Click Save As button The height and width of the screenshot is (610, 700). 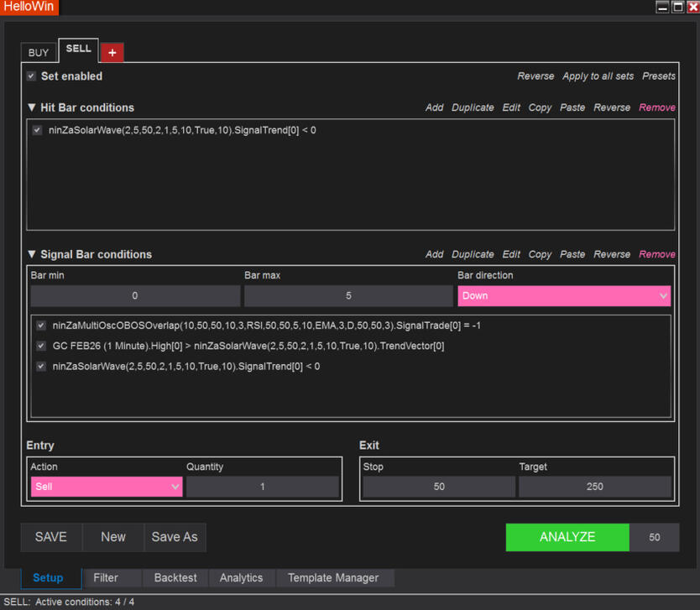click(x=175, y=537)
